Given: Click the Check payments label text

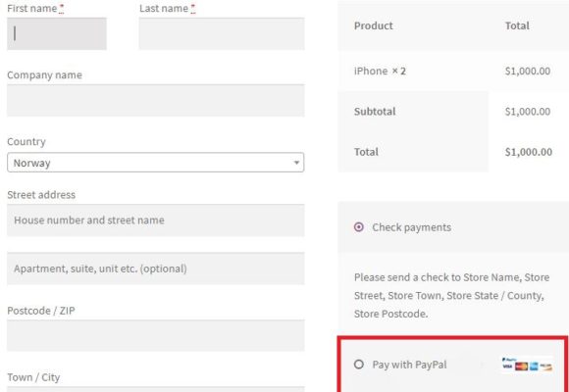Looking at the screenshot, I should pos(411,227).
